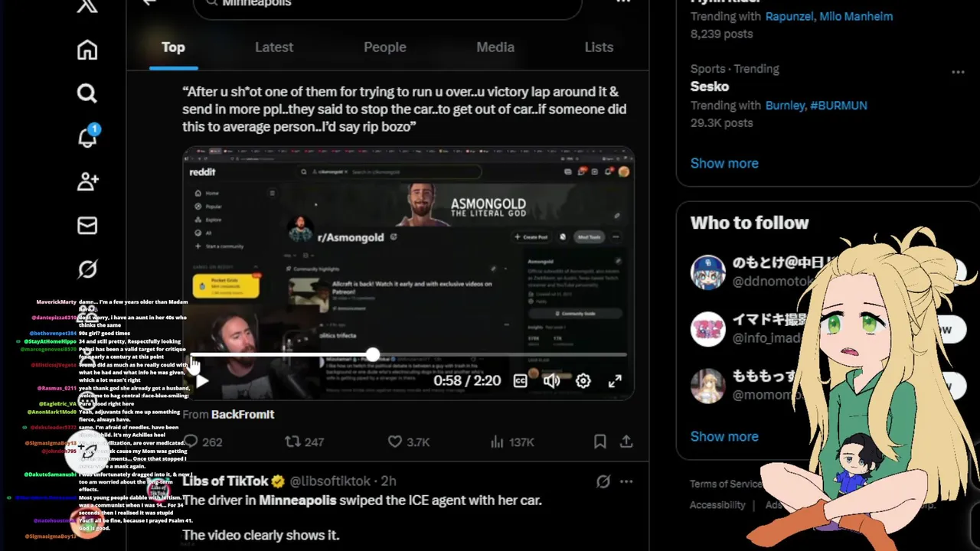Switch to the Lists tab
980x551 pixels.
599,47
